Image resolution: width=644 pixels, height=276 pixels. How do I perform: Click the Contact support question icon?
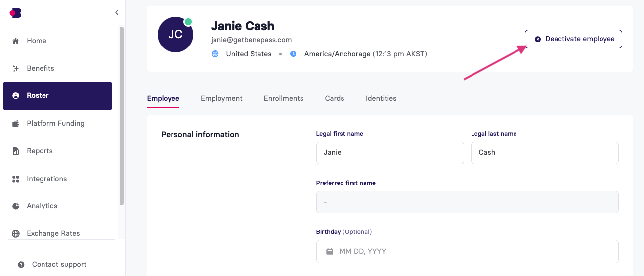(21, 264)
